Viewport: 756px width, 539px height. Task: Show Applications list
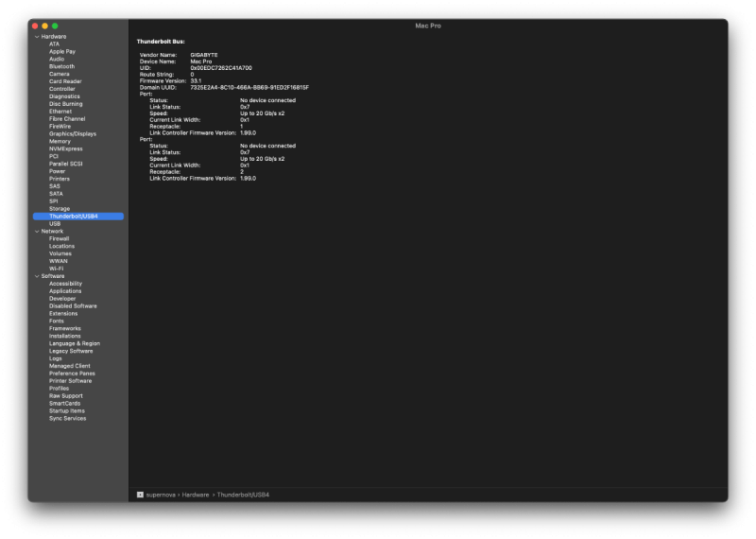[x=65, y=291]
